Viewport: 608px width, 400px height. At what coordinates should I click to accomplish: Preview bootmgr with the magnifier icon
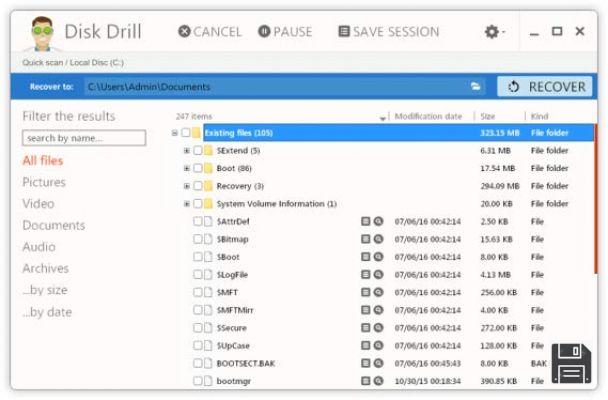(378, 381)
